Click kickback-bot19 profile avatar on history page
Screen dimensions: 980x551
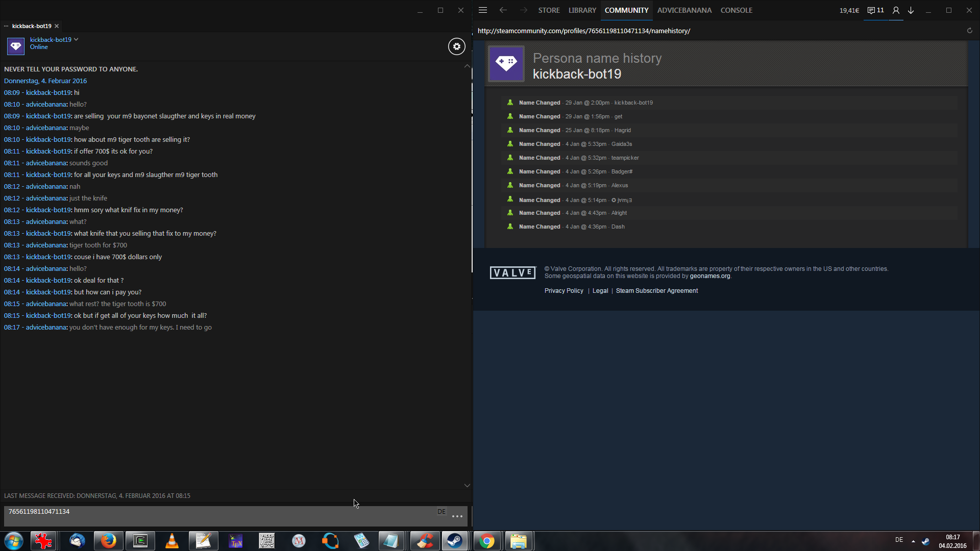(x=506, y=64)
